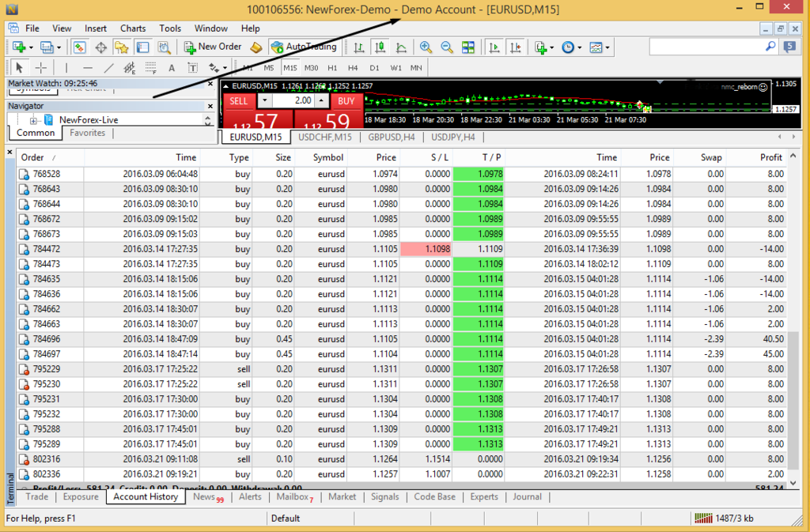Open the Templates icon

click(596, 47)
